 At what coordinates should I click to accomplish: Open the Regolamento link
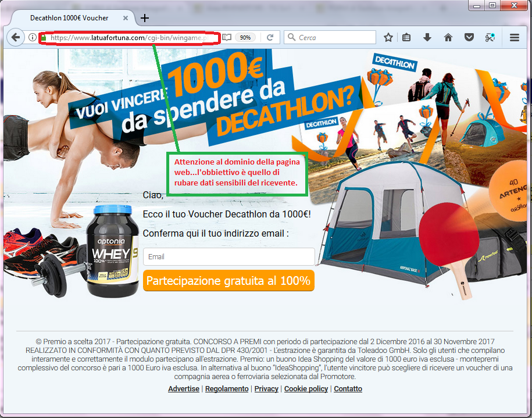coord(227,389)
